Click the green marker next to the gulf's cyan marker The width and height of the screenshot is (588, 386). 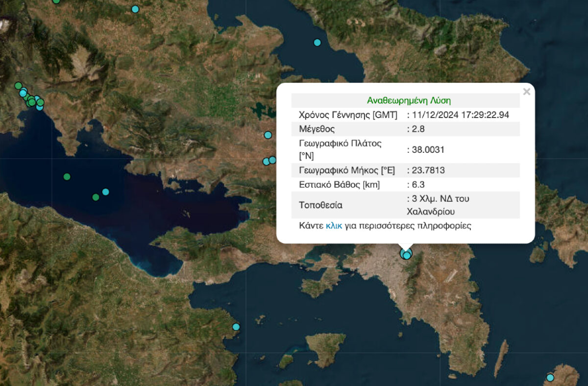pos(96,197)
